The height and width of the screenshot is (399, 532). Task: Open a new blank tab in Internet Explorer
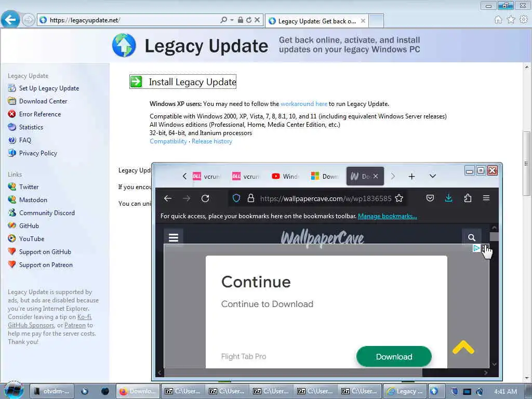tap(376, 21)
